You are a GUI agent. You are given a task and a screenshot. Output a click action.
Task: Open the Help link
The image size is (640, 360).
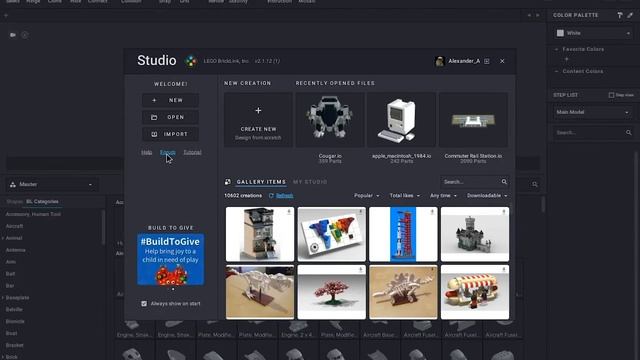pyautogui.click(x=147, y=152)
